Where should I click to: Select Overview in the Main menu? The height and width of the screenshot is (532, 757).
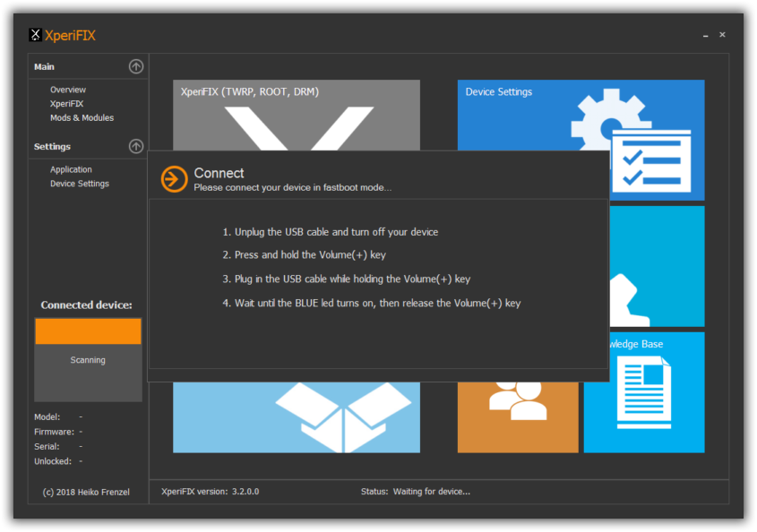click(68, 90)
